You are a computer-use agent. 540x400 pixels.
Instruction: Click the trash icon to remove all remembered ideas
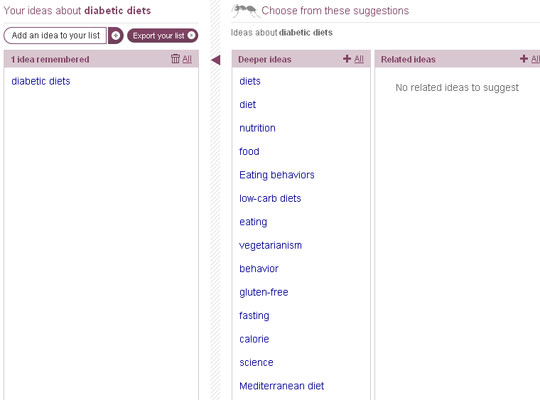pos(175,59)
